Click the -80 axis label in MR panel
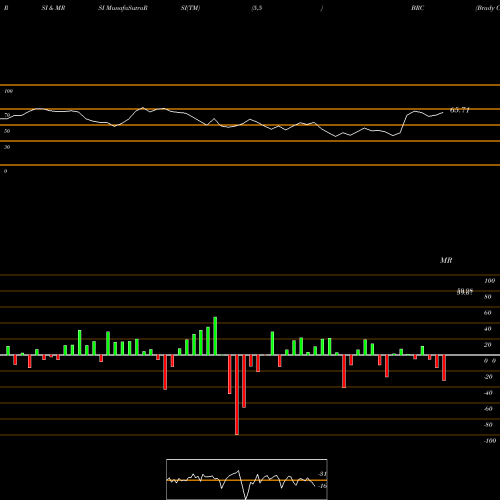The width and height of the screenshot is (500, 500). click(488, 425)
